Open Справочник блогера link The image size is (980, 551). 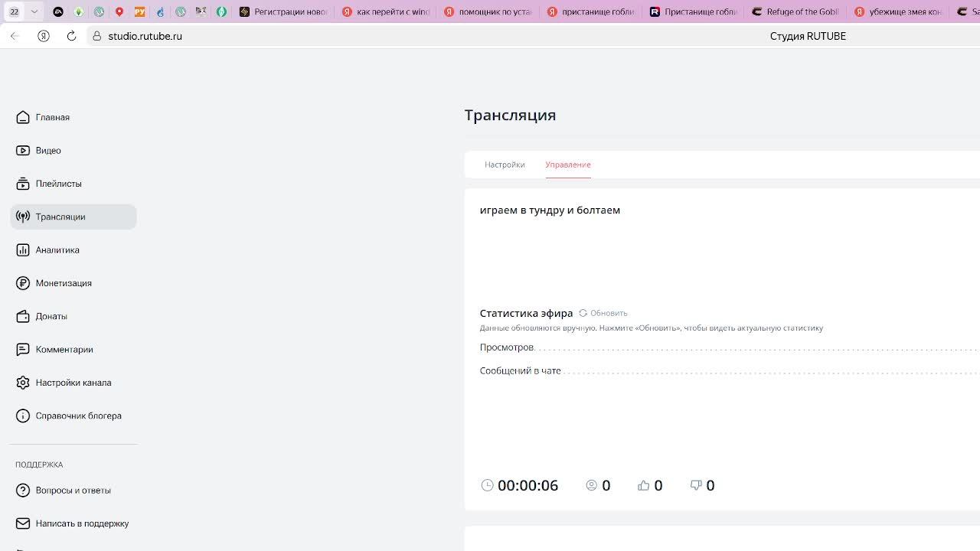point(79,416)
